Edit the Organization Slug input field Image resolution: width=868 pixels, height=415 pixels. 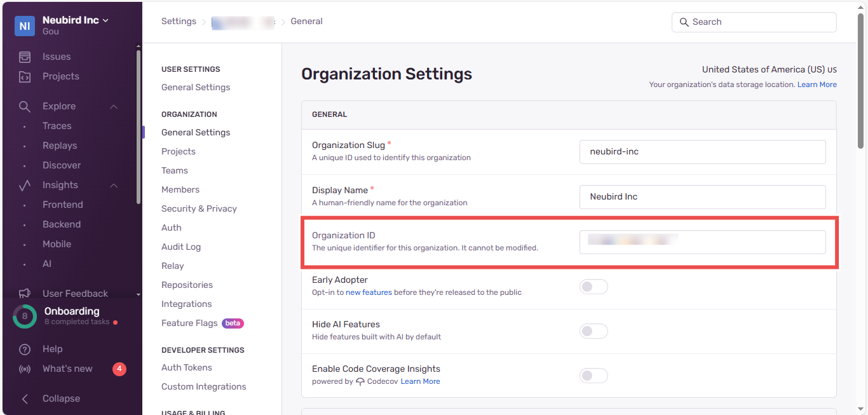click(702, 151)
